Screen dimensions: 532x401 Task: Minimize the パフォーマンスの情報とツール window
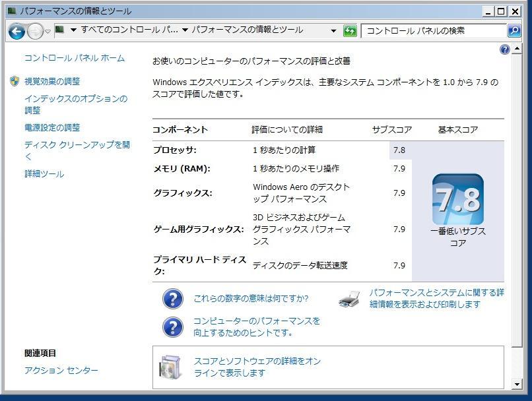[488, 11]
